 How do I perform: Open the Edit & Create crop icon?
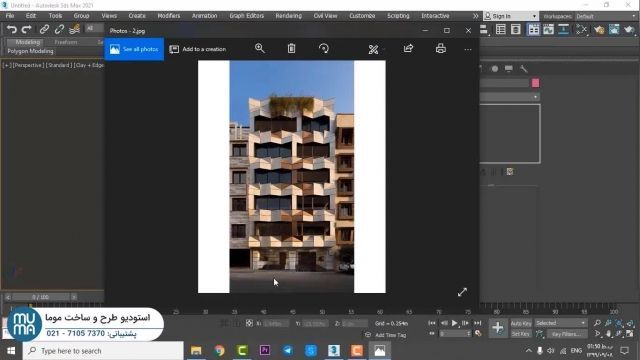point(373,49)
